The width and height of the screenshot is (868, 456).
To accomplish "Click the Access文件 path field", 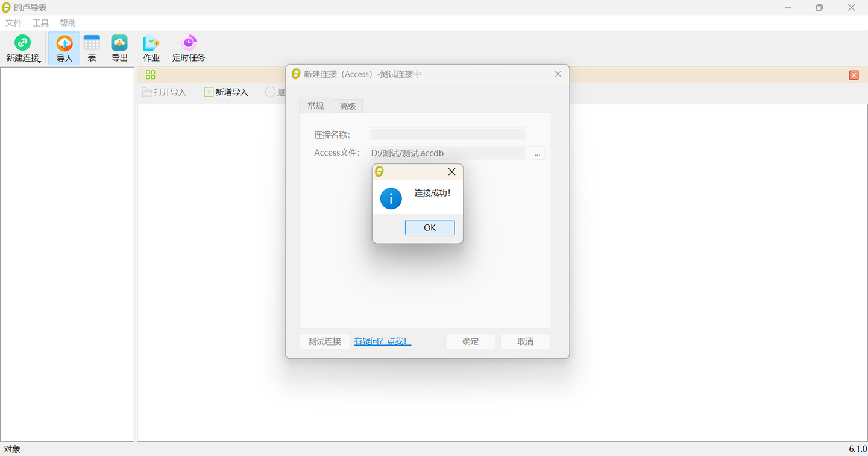I will 447,153.
